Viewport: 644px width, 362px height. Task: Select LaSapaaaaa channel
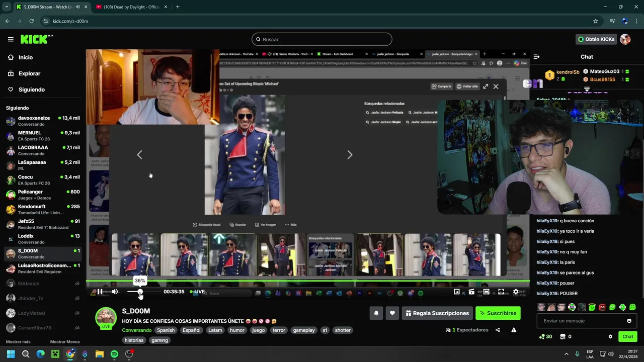43,165
